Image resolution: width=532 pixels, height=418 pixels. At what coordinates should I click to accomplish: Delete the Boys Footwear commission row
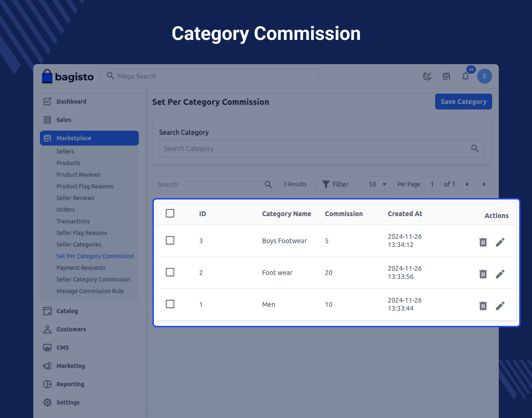[483, 242]
